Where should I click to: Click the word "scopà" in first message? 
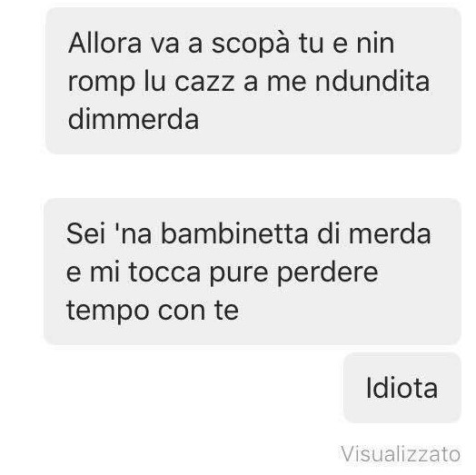pyautogui.click(x=251, y=43)
